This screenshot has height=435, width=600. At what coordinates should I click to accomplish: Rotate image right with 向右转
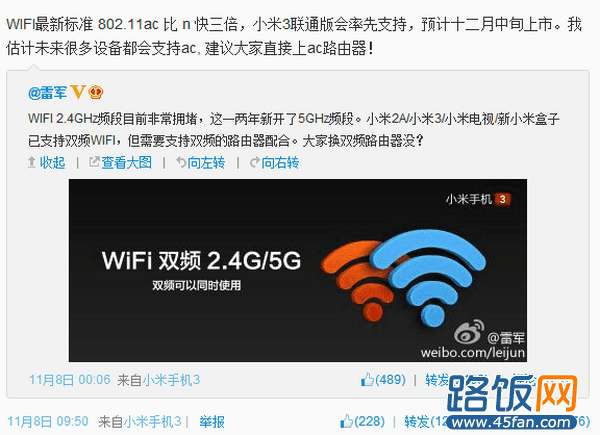coord(280,163)
